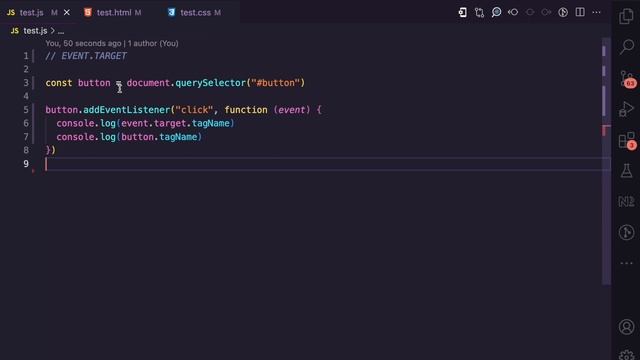Open the N2 extension panel icon
The image size is (640, 360).
626,201
